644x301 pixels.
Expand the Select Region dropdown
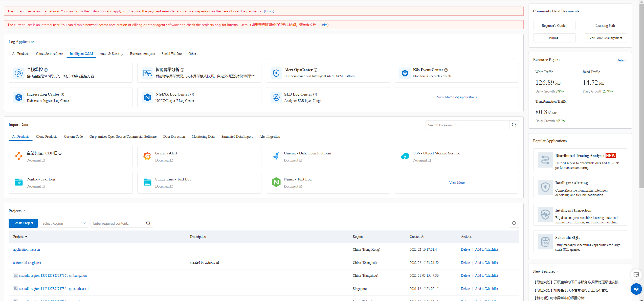coord(64,223)
